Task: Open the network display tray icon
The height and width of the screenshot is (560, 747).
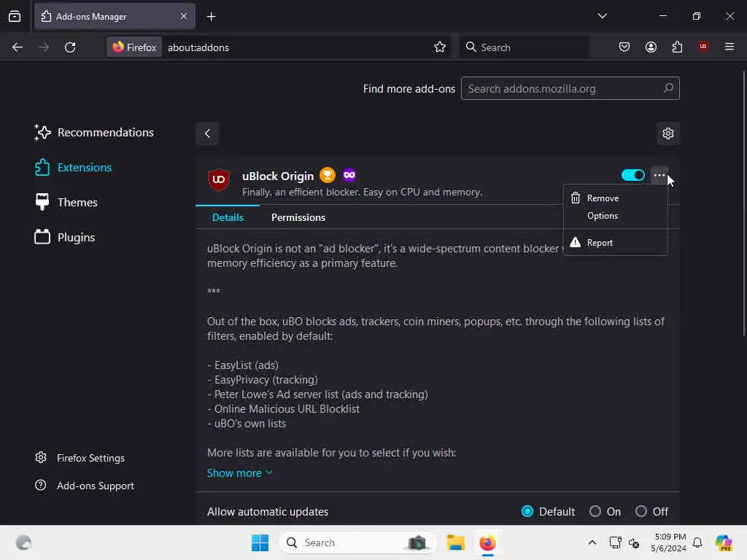Action: tap(615, 542)
